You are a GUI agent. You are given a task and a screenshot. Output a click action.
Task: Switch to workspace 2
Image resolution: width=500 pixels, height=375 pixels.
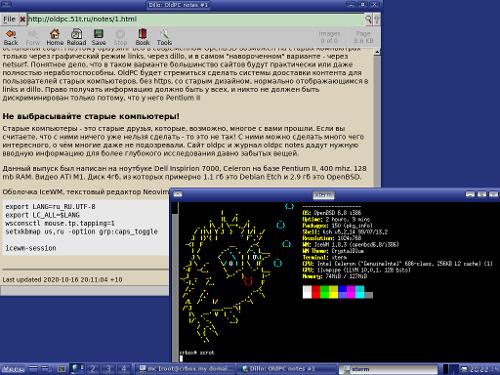pos(93,369)
